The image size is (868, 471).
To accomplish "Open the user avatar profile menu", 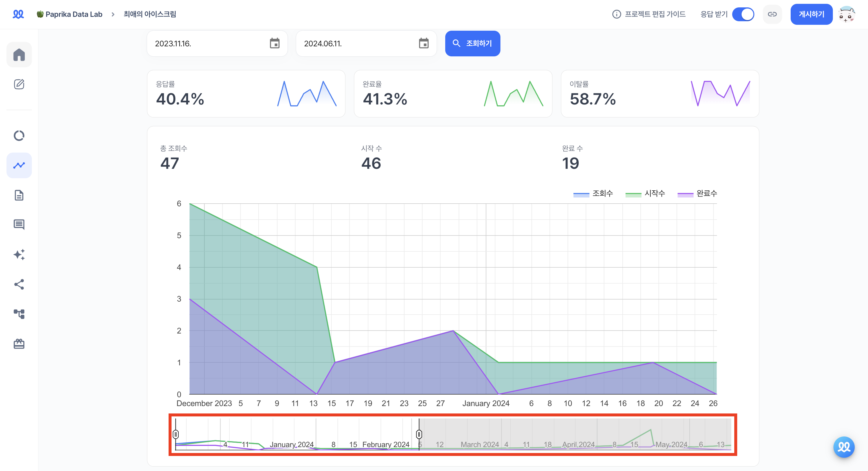I will [846, 14].
